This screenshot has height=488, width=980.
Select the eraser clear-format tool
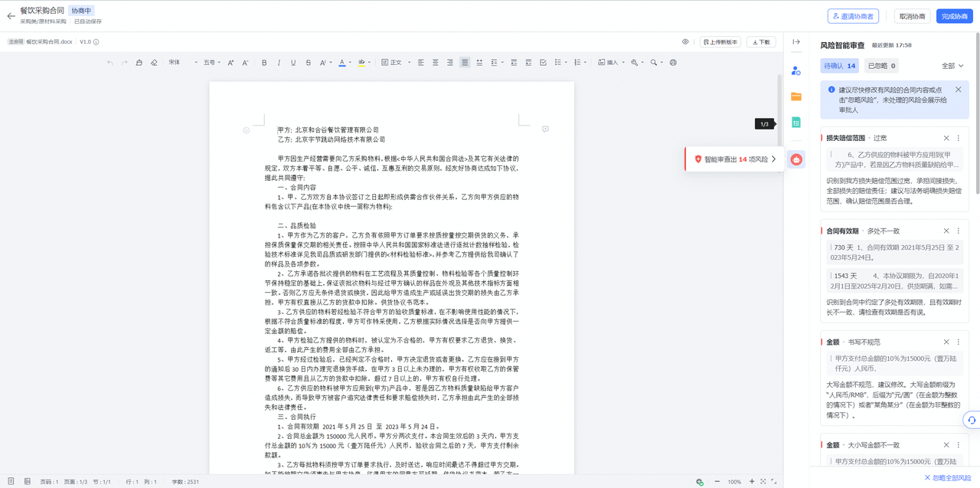tap(154, 63)
